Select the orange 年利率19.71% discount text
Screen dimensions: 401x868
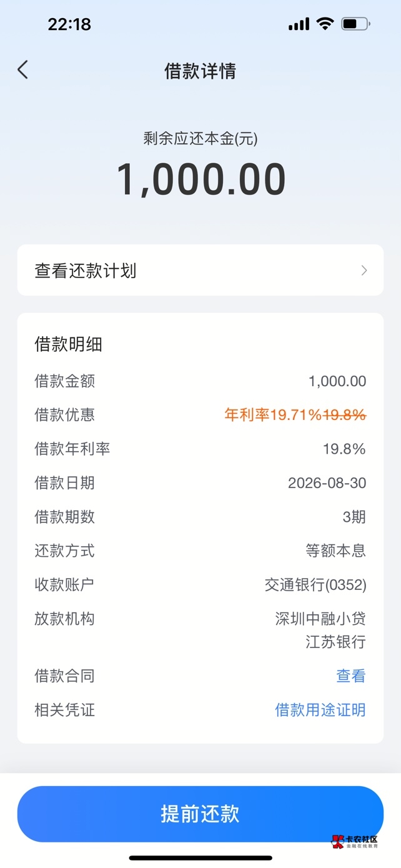tap(273, 415)
